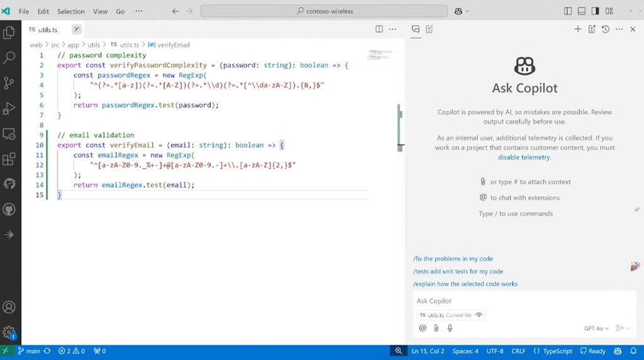Open the GPT 4o model dropdown
The width and height of the screenshot is (644, 360).
click(x=596, y=329)
